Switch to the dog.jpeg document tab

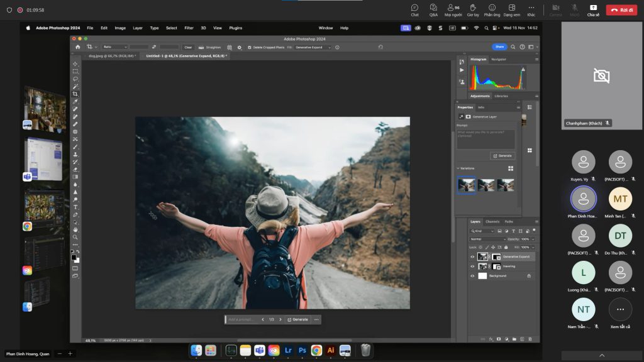coord(112,56)
